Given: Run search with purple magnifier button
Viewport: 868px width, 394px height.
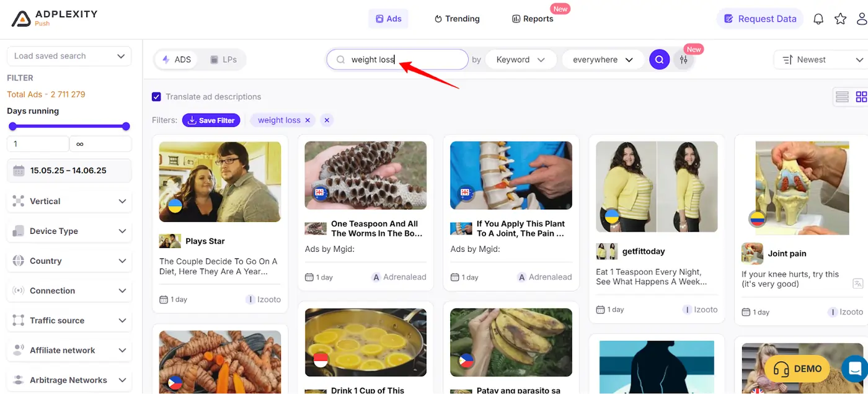Looking at the screenshot, I should (659, 60).
